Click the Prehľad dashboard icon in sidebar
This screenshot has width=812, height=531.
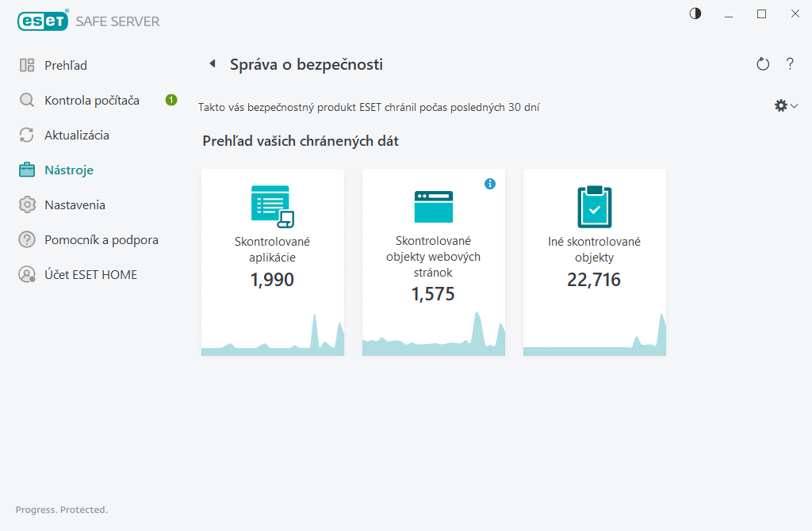point(27,65)
